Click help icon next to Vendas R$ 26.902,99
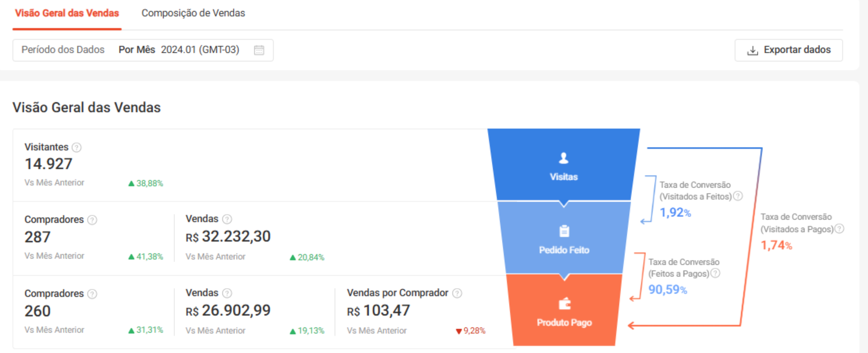The width and height of the screenshot is (868, 353). coord(227,293)
